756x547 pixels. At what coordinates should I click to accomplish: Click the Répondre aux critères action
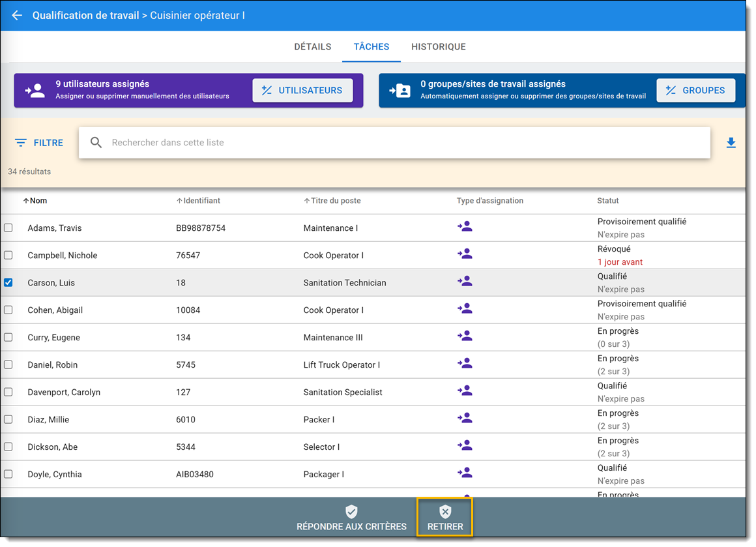(x=351, y=518)
